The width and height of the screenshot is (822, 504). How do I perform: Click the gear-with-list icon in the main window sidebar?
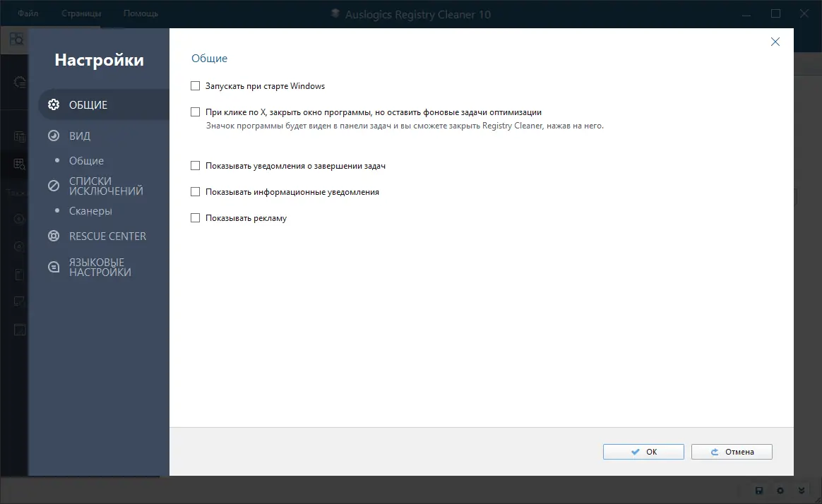(x=19, y=83)
